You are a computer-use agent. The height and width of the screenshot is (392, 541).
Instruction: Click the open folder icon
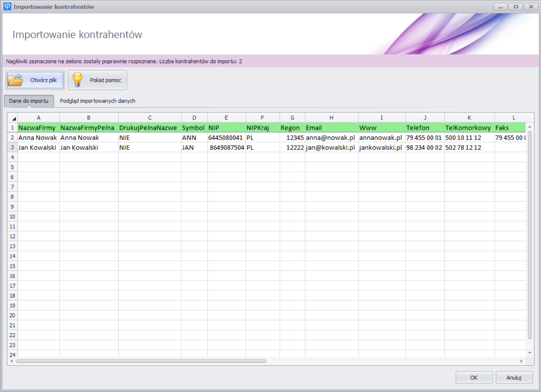click(x=16, y=80)
